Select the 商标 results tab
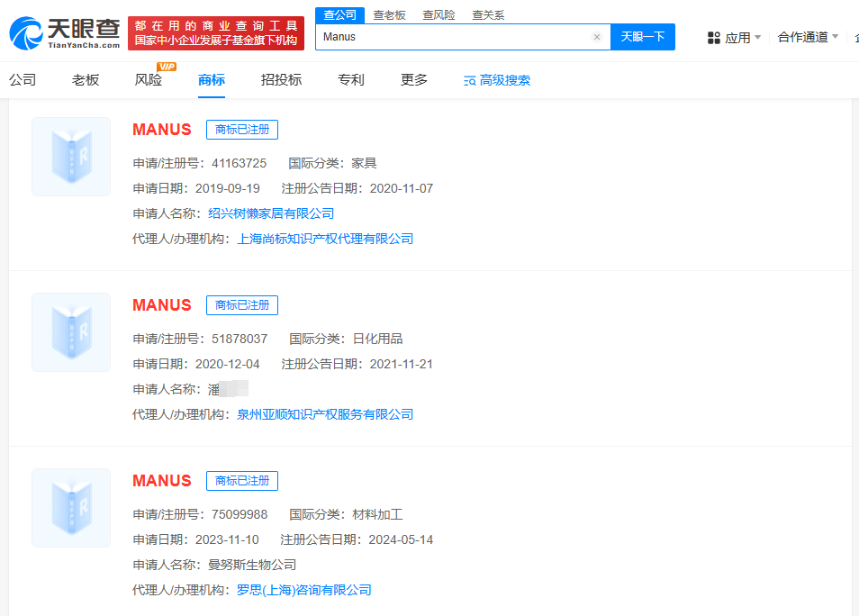This screenshot has height=616, width=859. (212, 80)
